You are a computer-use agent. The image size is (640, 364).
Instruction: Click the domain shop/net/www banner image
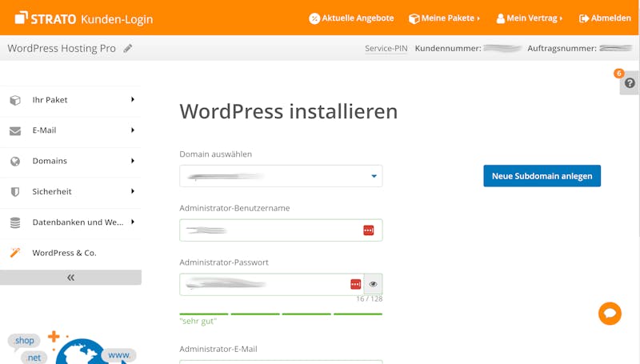click(x=72, y=347)
